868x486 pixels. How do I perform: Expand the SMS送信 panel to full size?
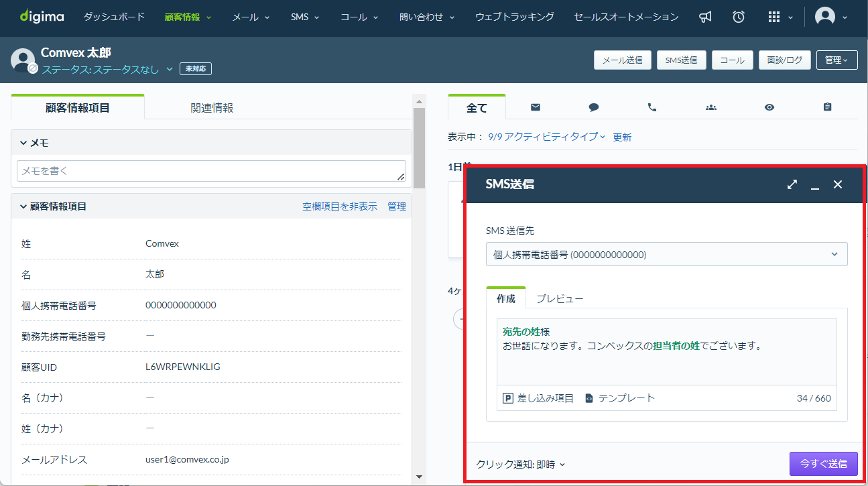pos(792,184)
